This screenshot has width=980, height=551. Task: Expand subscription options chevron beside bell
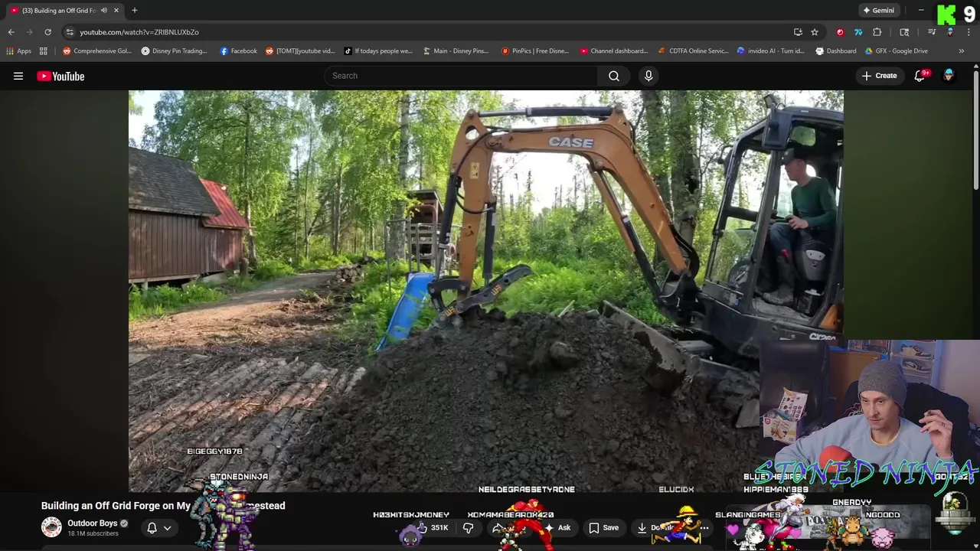pos(167,528)
